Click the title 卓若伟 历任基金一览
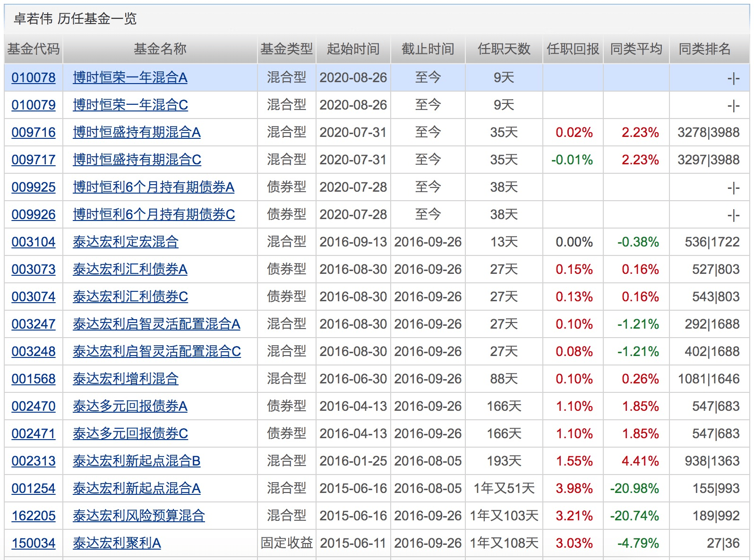 pyautogui.click(x=75, y=18)
